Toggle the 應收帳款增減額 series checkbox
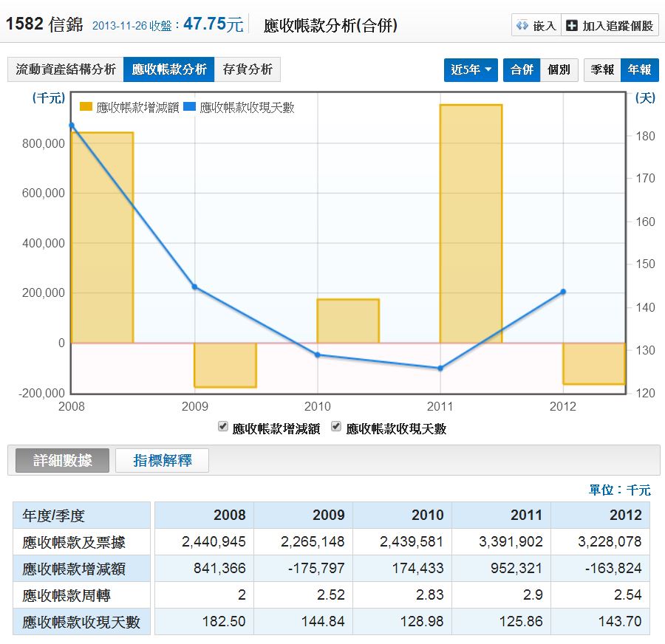Screen dimensions: 665x644 (x=222, y=428)
